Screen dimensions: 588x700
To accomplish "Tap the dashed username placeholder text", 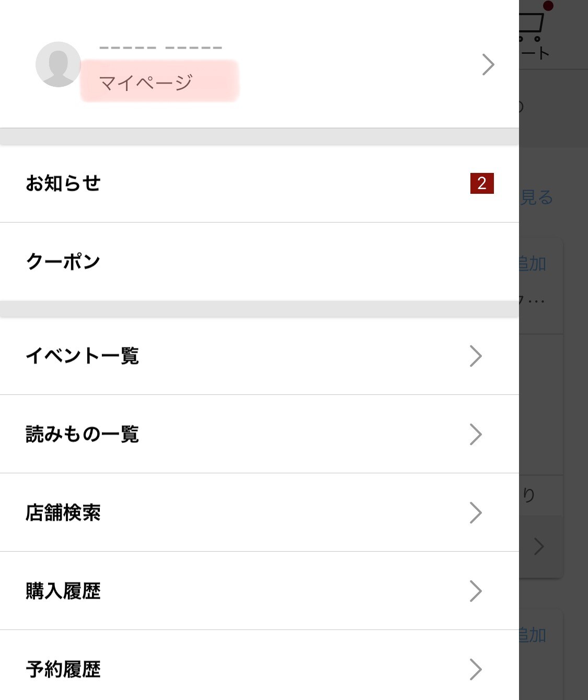I will (x=160, y=48).
